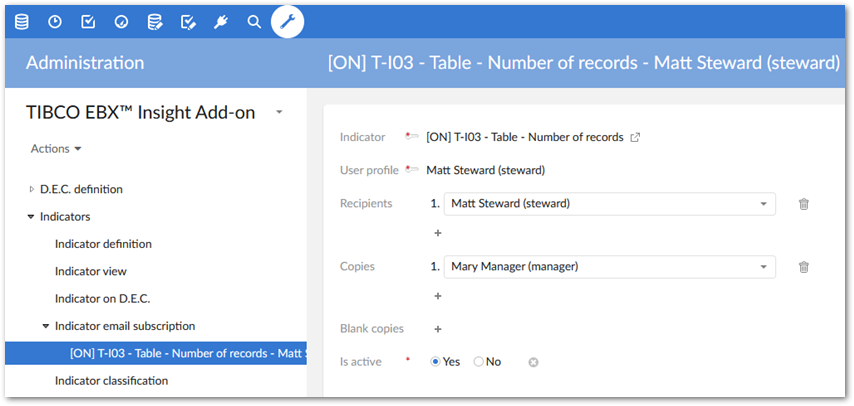854x406 pixels.
Task: Select Indicator definition in the tree
Action: pyautogui.click(x=103, y=244)
